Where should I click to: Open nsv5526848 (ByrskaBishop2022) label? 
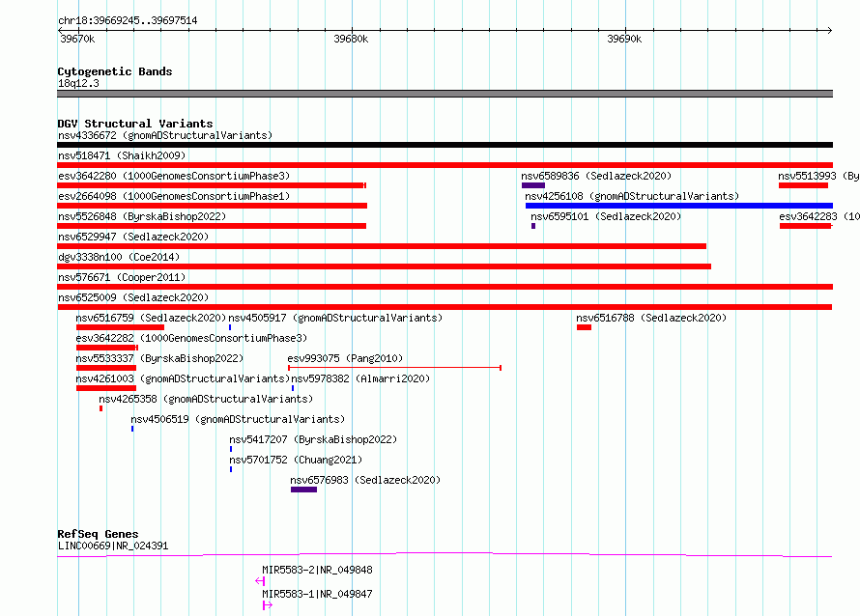(x=142, y=216)
